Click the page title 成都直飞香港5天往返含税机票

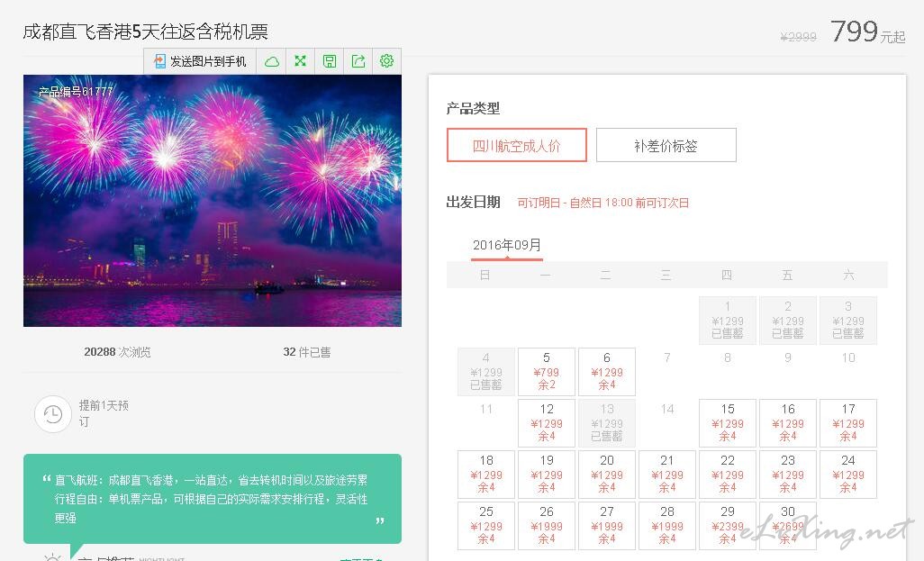(x=146, y=32)
